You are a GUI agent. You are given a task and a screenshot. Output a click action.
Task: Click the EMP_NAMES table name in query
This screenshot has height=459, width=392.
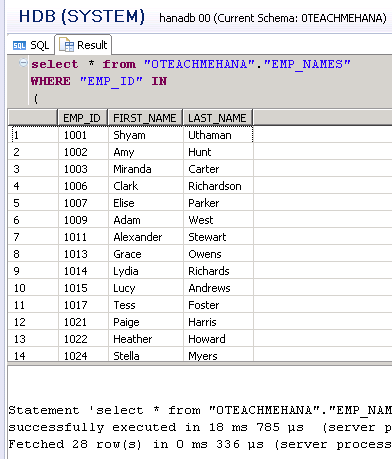coord(307,64)
